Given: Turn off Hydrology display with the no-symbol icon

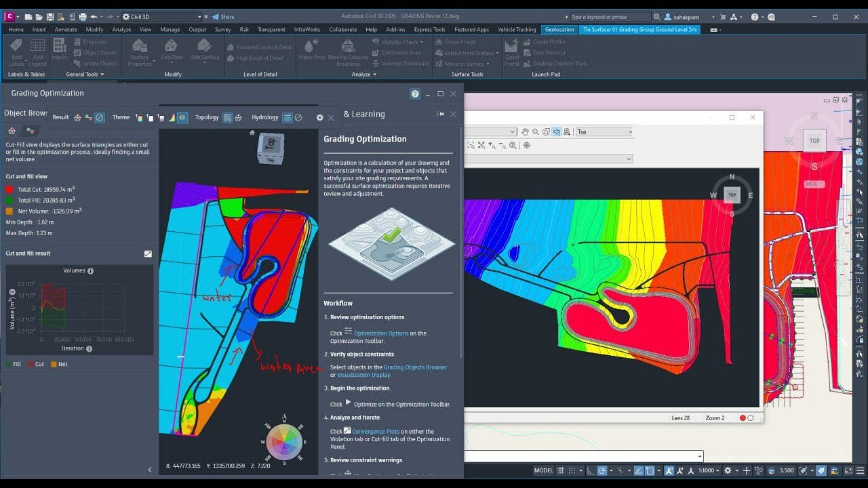Looking at the screenshot, I should (x=298, y=117).
